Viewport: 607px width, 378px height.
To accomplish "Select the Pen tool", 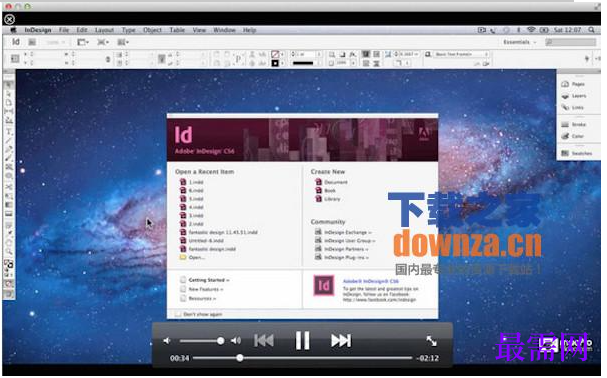I will pos(9,149).
